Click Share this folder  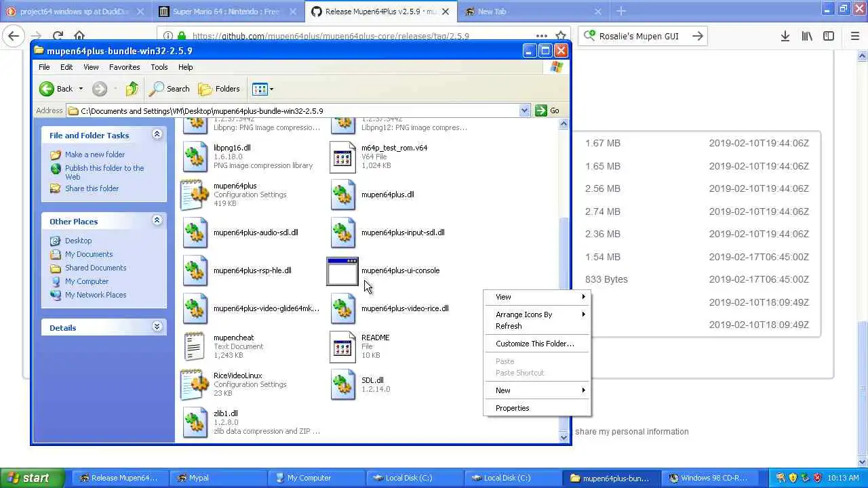coord(92,188)
